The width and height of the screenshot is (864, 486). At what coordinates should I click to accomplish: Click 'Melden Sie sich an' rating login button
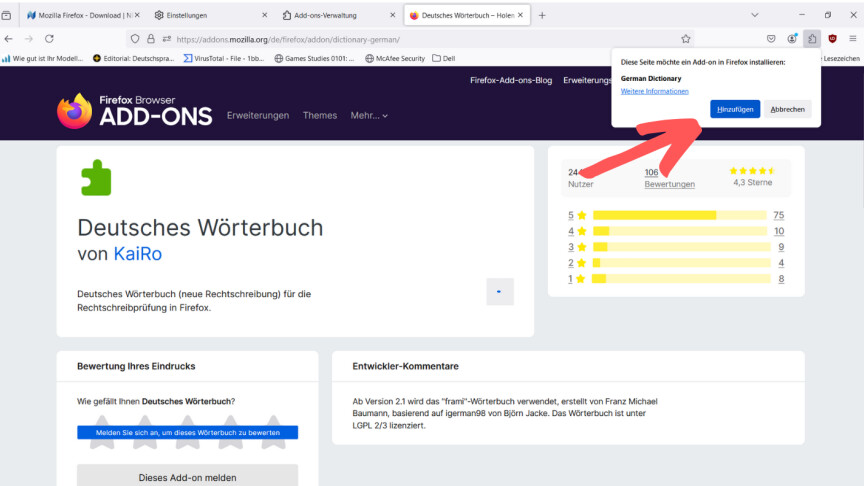(x=187, y=433)
